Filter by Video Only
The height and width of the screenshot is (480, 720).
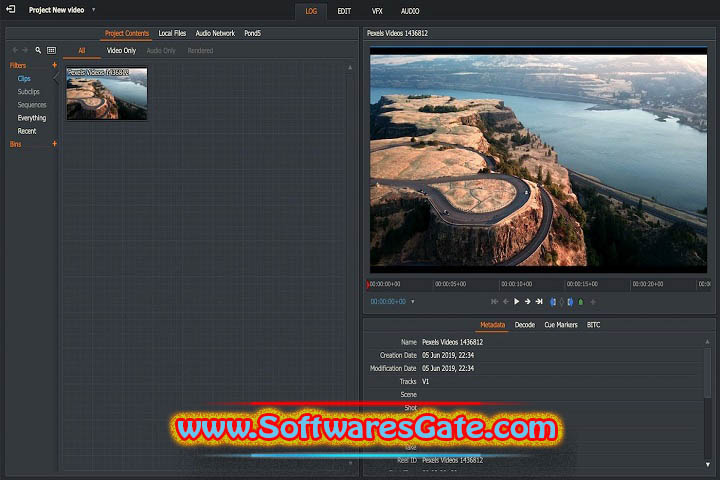121,51
